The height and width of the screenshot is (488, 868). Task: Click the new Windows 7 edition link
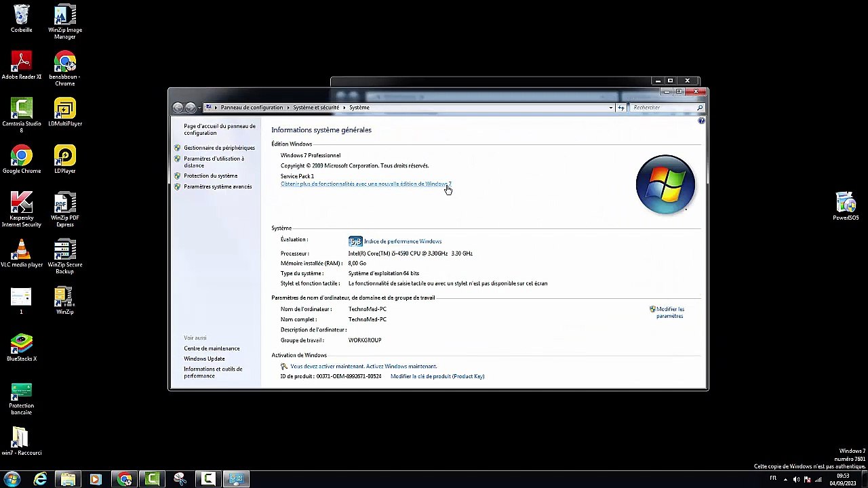point(366,184)
